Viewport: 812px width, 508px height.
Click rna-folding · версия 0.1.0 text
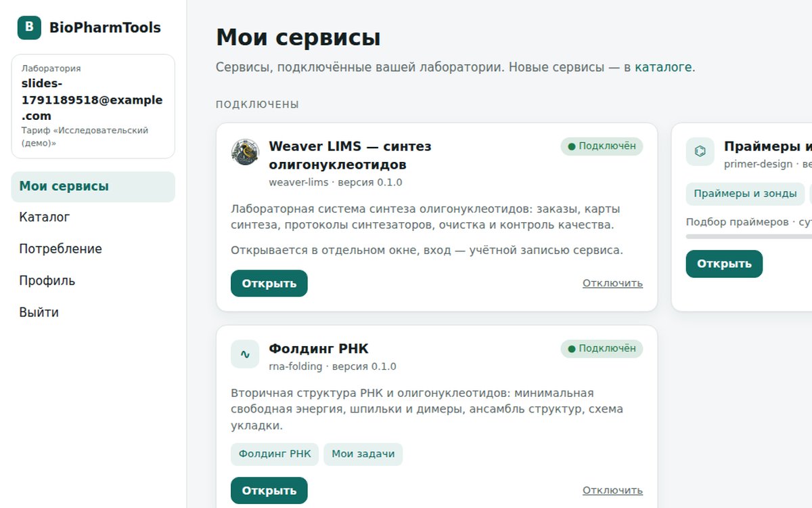(332, 366)
